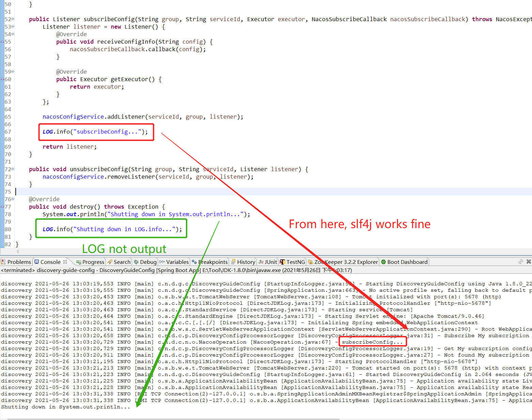Click the console output 'Shutting down in System.out.println...'

click(66, 407)
